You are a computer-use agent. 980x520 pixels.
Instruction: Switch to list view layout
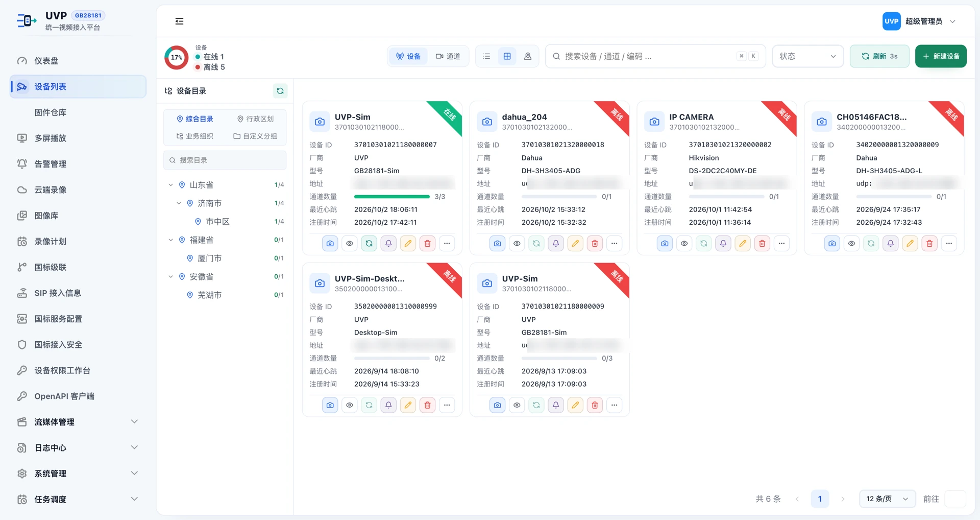[x=487, y=56]
